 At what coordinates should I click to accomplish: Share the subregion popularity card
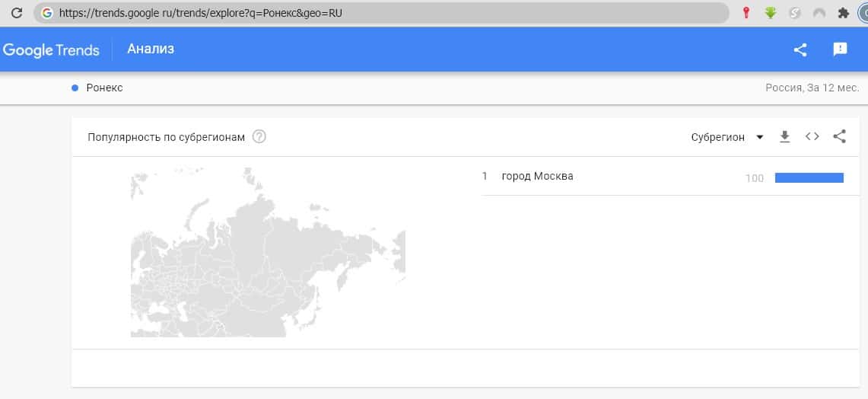(839, 137)
